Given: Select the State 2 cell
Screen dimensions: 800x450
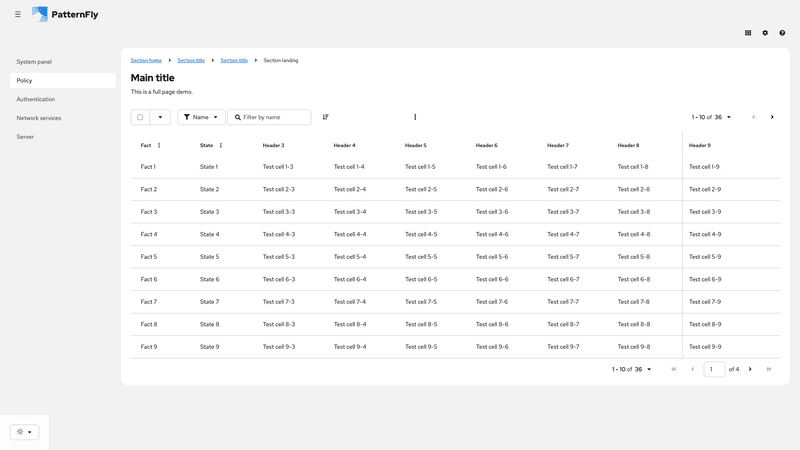Looking at the screenshot, I should click(209, 189).
